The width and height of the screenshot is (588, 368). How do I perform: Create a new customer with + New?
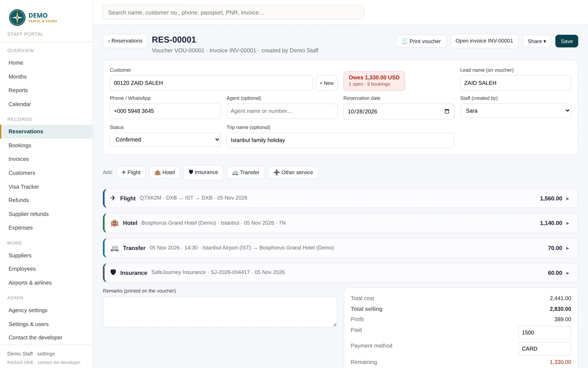[x=326, y=83]
